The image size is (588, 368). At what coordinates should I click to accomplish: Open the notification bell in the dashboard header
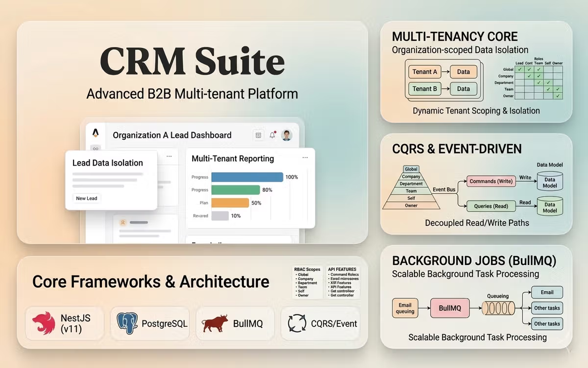[273, 135]
